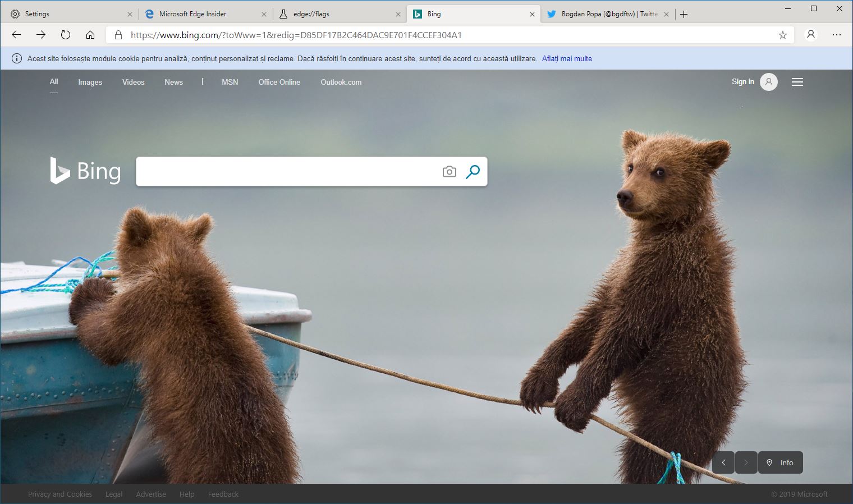
Task: Go back to the previous page
Action: (16, 35)
